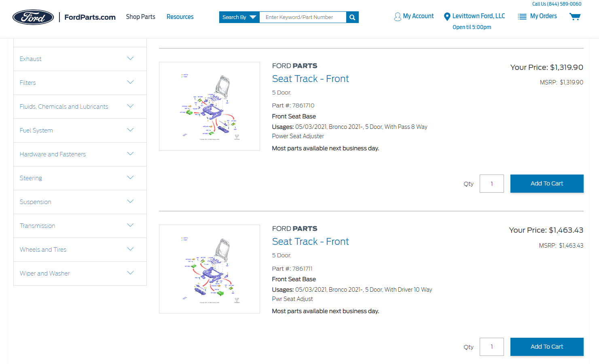The image size is (599, 364).
Task: Click 'MSRP: $1,319.90' text
Action: pyautogui.click(x=561, y=82)
